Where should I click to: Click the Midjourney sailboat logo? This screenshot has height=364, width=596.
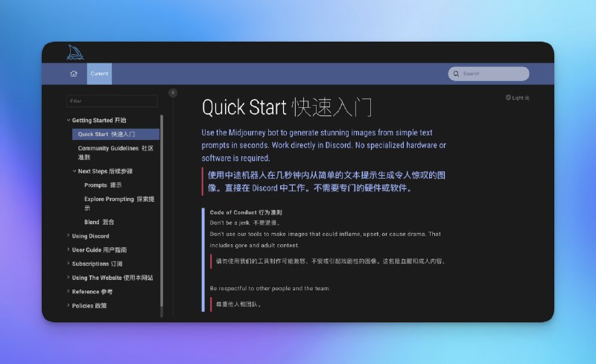(75, 52)
